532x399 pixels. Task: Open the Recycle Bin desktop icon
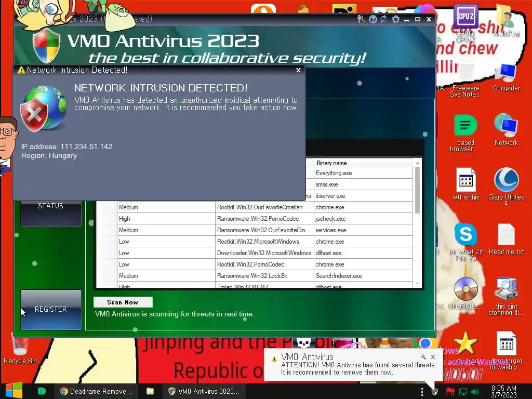[20, 349]
